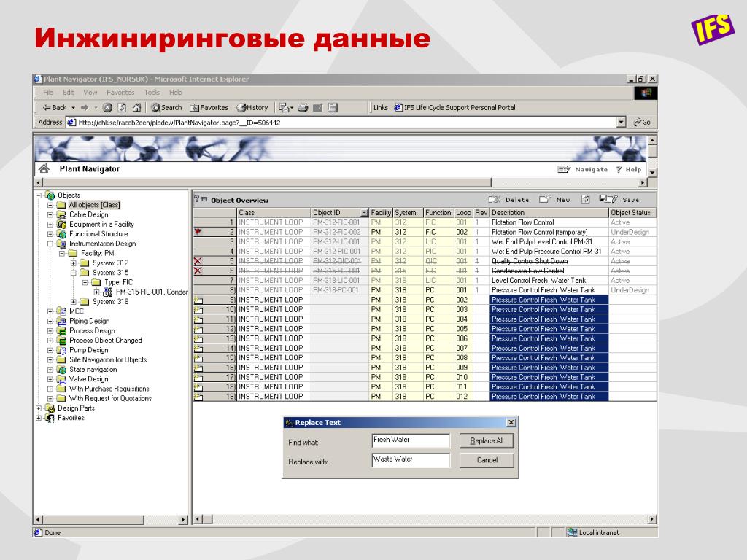
Task: Expand the Cable Design node
Action: coord(50,215)
